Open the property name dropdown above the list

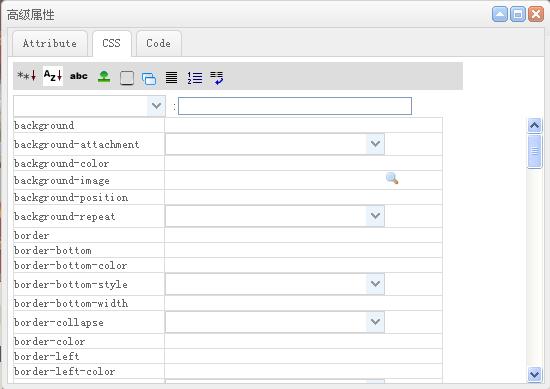click(x=156, y=106)
